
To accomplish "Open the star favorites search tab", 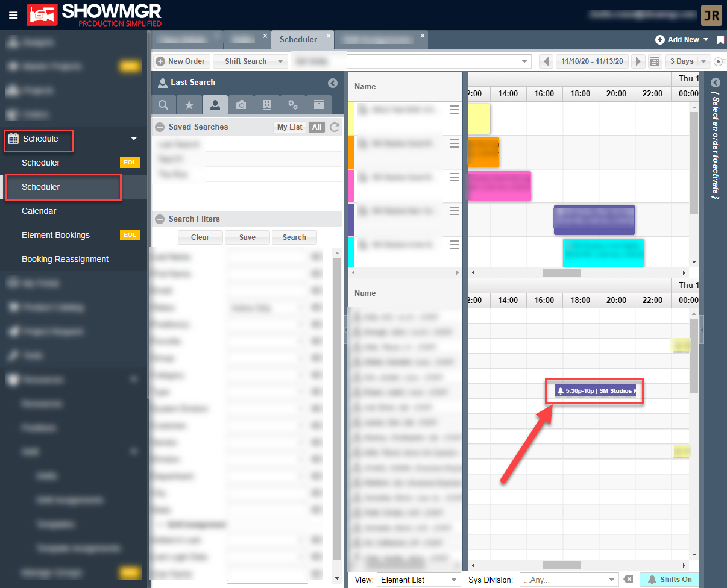I will coord(189,104).
